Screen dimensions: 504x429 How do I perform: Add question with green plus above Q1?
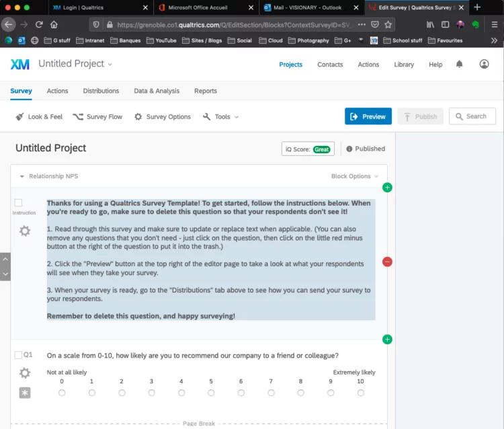pyautogui.click(x=387, y=340)
